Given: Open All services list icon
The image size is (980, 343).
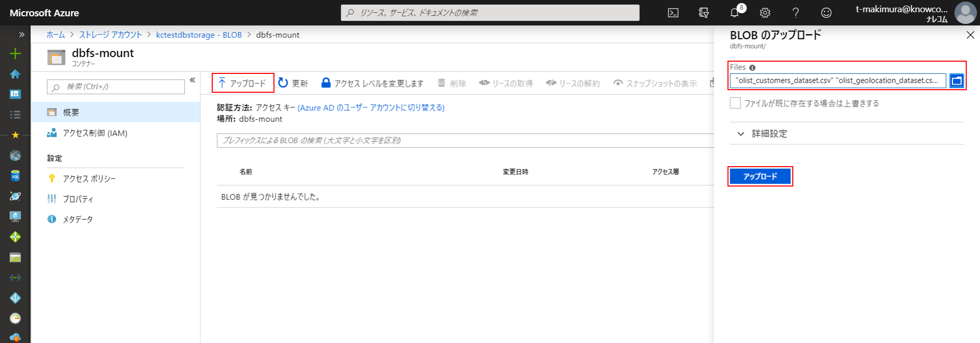Looking at the screenshot, I should click(15, 115).
